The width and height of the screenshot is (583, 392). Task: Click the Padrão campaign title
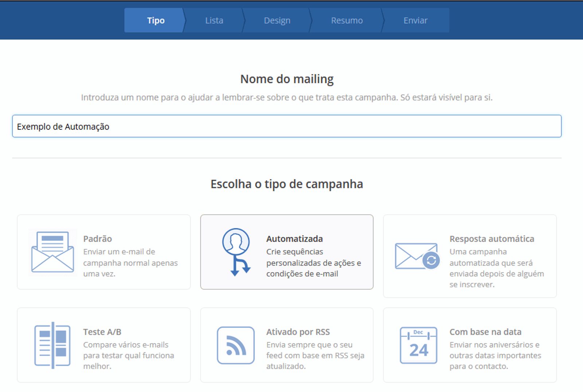pyautogui.click(x=97, y=239)
